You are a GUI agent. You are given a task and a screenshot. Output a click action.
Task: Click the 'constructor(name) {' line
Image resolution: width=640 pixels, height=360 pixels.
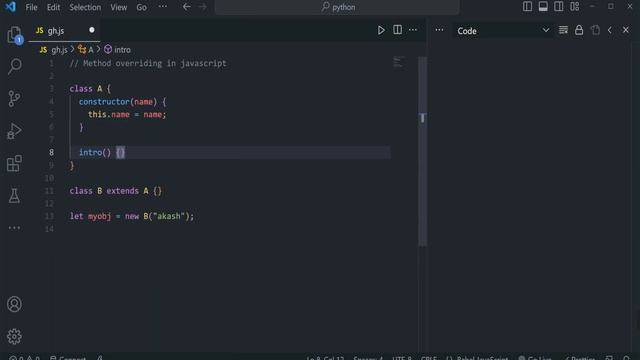tap(122, 102)
